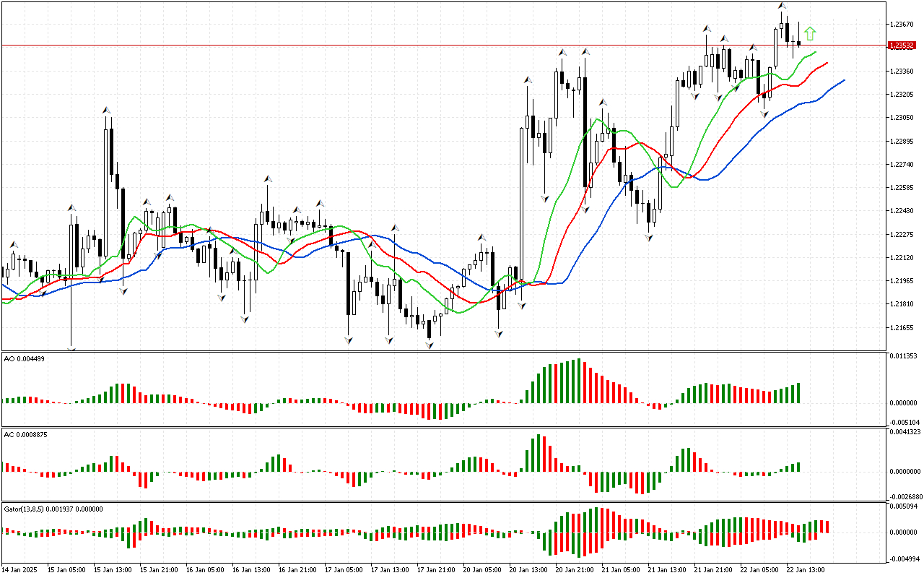The image size is (924, 578).
Task: Click the Gator scale maximum 0.005094
Action: (x=903, y=507)
